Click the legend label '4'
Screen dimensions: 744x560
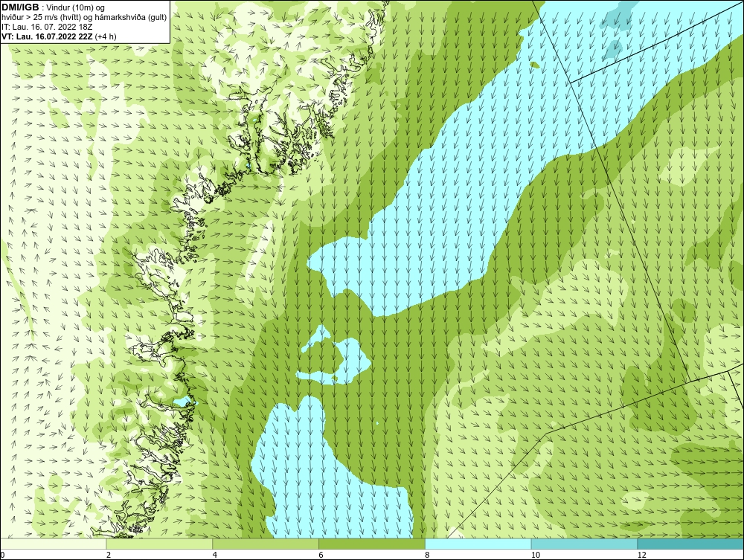click(215, 555)
